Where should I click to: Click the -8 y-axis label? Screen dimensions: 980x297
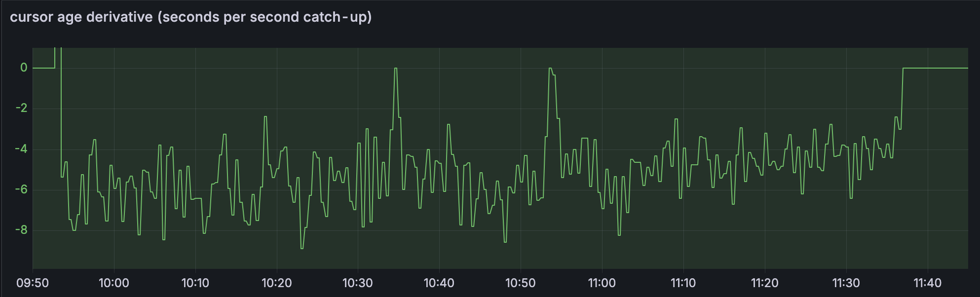(21, 230)
